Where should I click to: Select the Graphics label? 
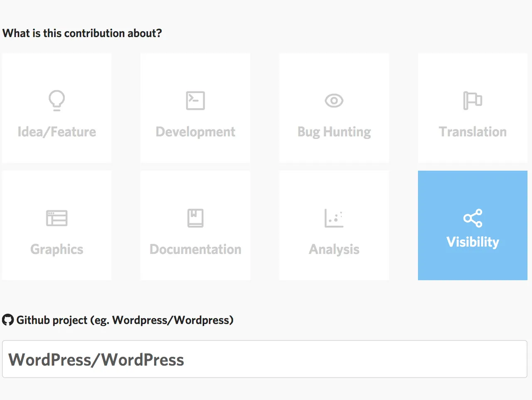57,249
